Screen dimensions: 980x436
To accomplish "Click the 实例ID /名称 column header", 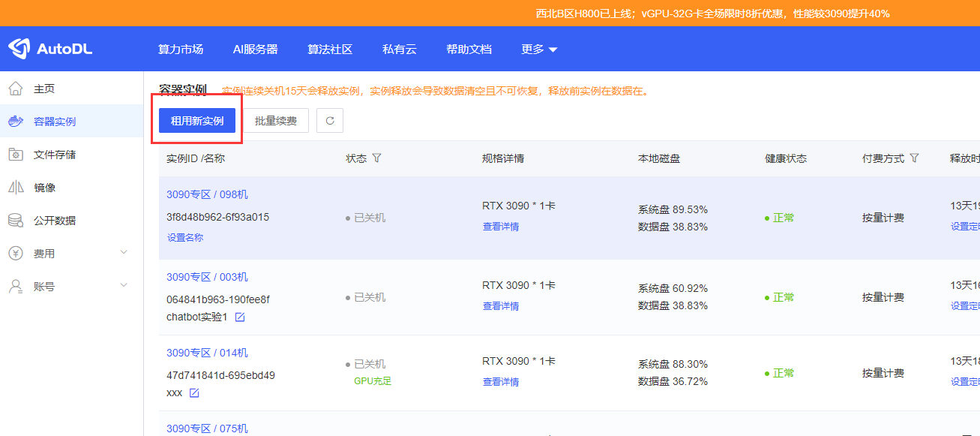I will tap(196, 158).
